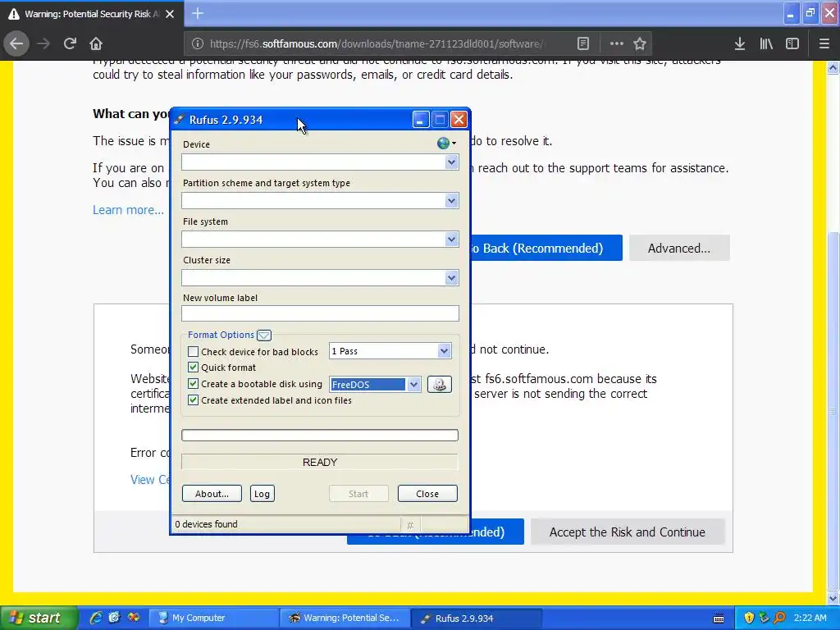The image size is (840, 630).
Task: Open the Device dropdown
Action: point(320,162)
